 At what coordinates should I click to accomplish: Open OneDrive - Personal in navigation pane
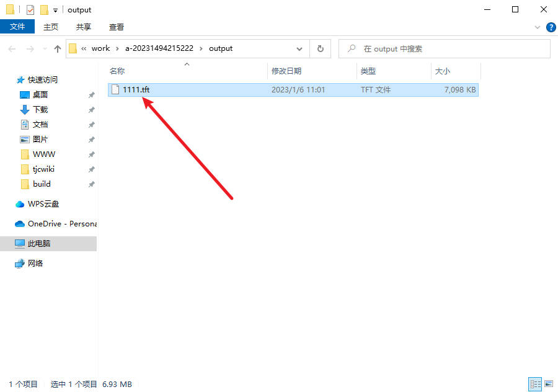click(x=61, y=224)
